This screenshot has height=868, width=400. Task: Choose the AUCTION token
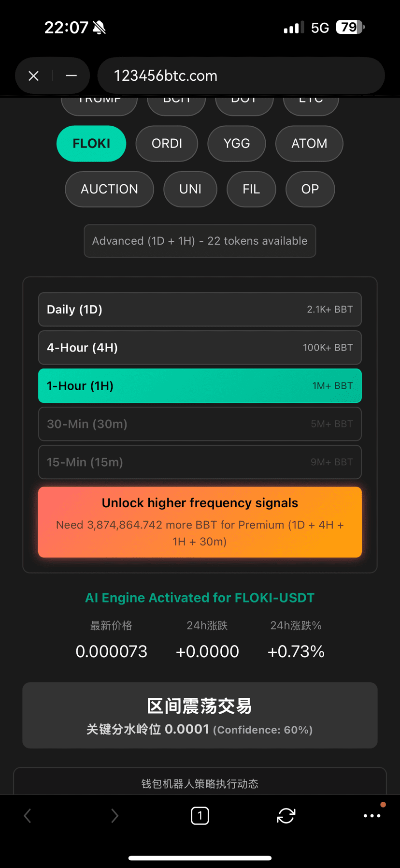tap(109, 189)
